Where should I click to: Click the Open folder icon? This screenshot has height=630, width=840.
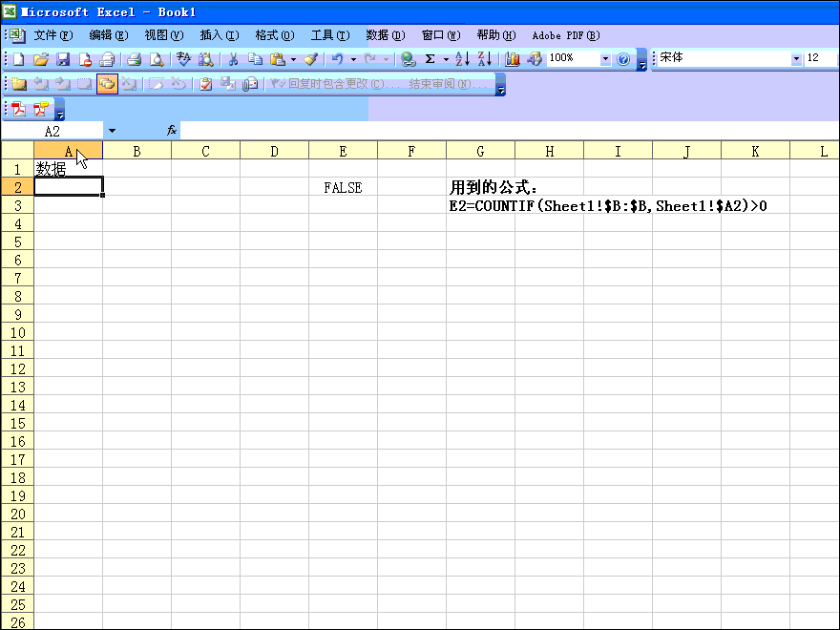click(41, 59)
